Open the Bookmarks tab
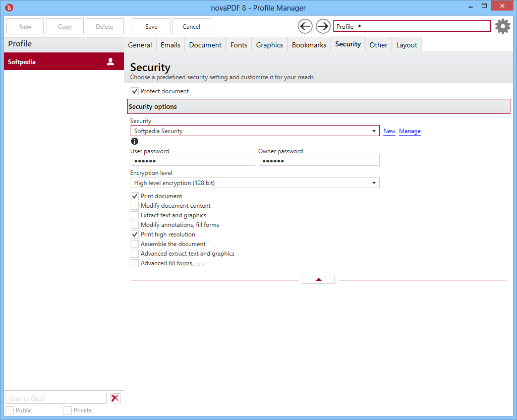 (x=309, y=45)
